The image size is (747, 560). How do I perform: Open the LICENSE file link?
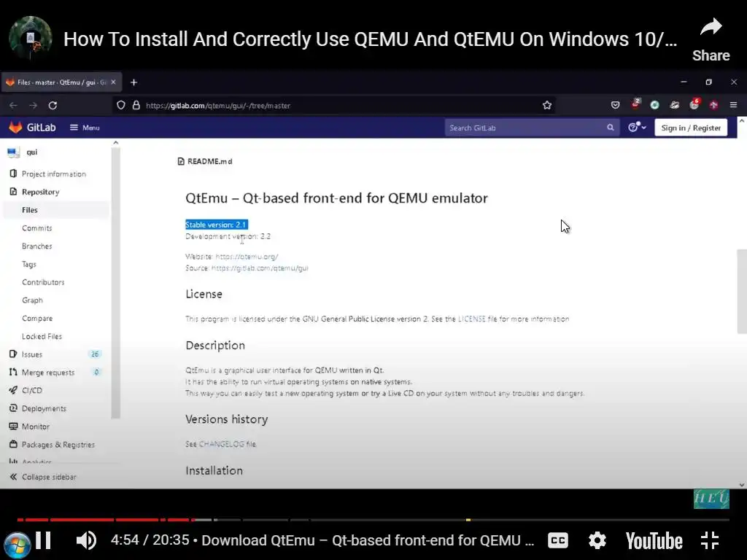click(x=472, y=319)
